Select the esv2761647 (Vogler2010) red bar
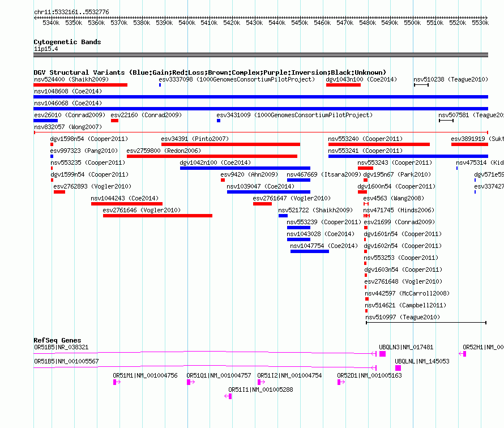The image size is (504, 428). (x=262, y=204)
